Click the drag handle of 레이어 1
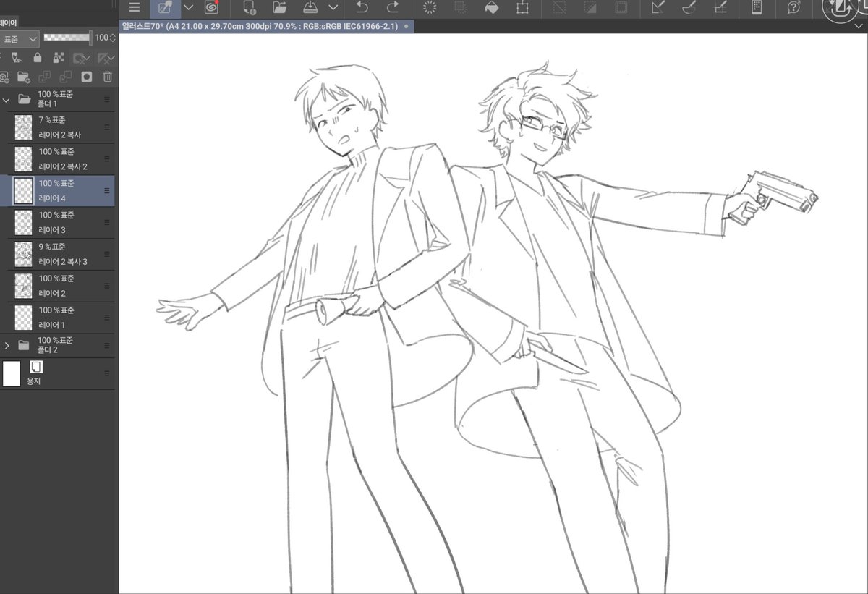 pyautogui.click(x=107, y=318)
